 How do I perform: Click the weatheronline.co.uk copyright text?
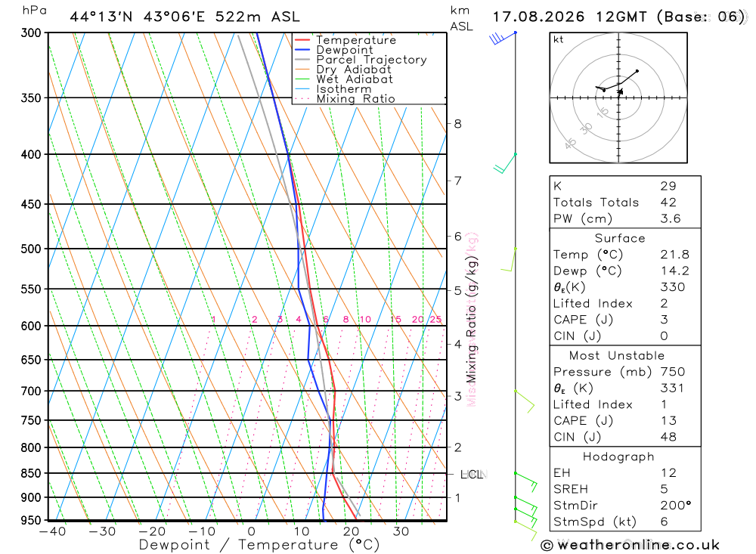630,546
